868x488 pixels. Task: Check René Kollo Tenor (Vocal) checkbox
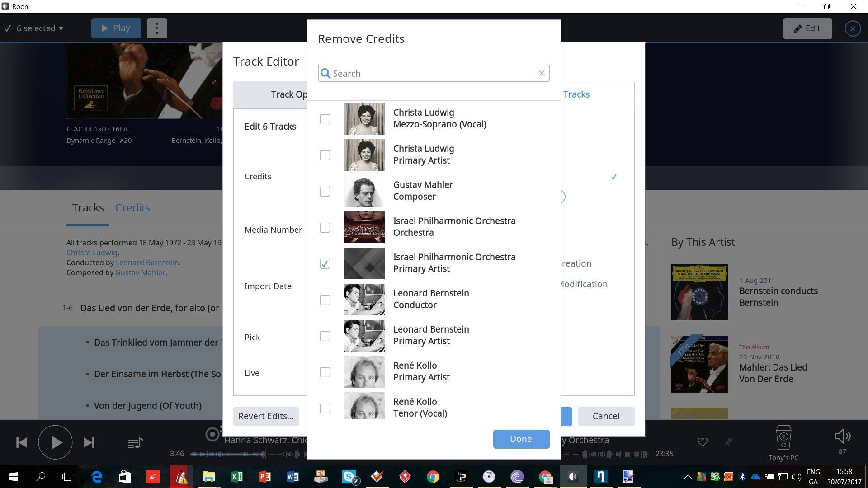coord(325,408)
